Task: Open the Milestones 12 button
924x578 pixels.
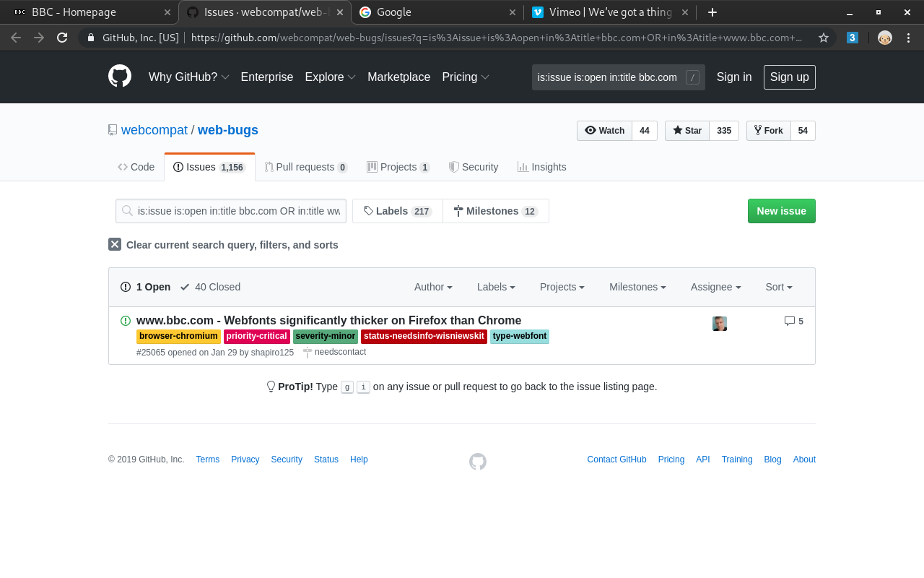Action: 496,211
